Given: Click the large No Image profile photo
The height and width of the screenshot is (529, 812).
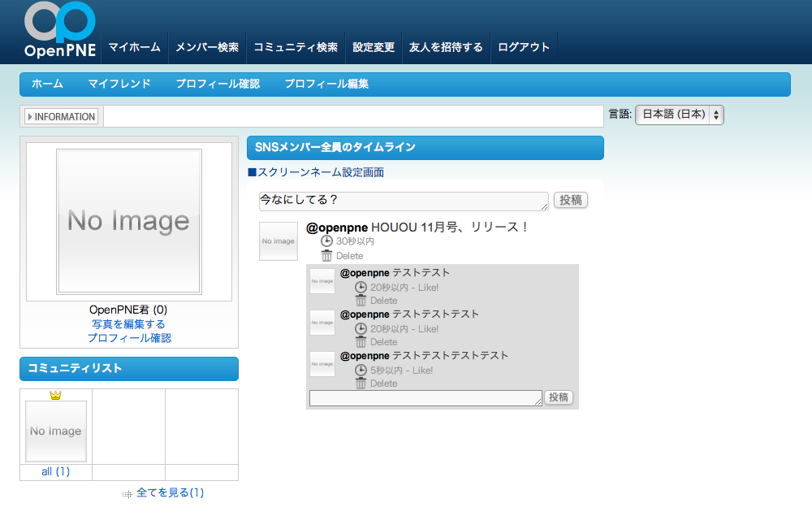Looking at the screenshot, I should coord(129,221).
